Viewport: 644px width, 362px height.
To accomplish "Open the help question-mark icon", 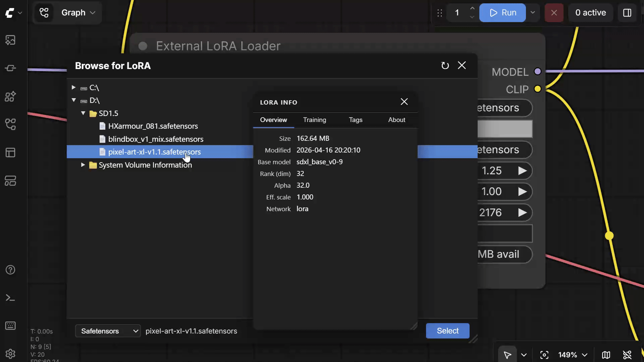I will tap(10, 270).
